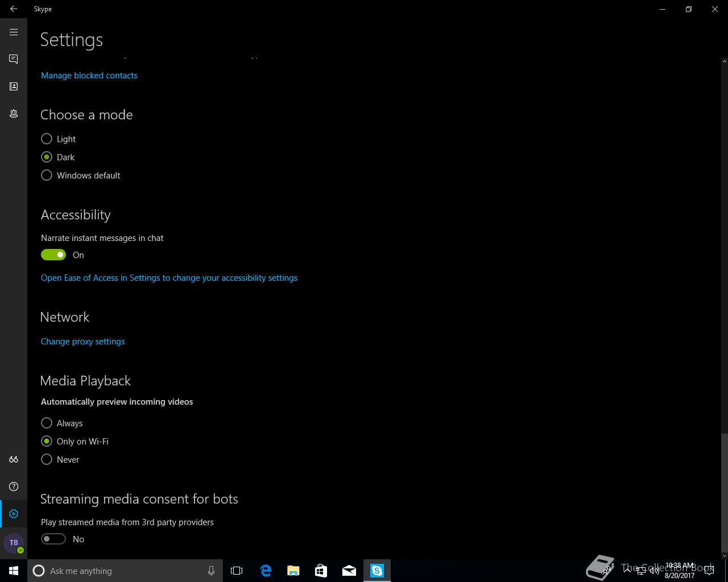Restore down the Skype window
This screenshot has height=582, width=728.
689,9
